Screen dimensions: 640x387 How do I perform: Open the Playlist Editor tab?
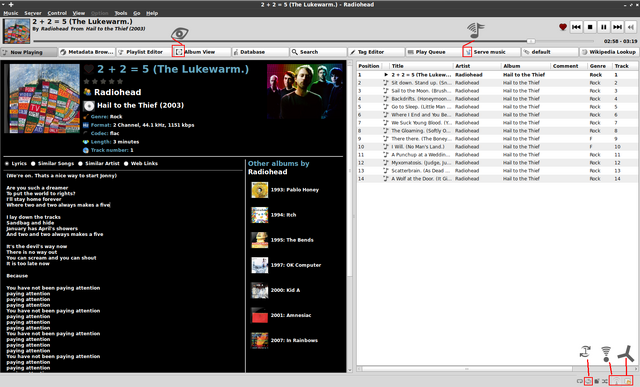[144, 52]
